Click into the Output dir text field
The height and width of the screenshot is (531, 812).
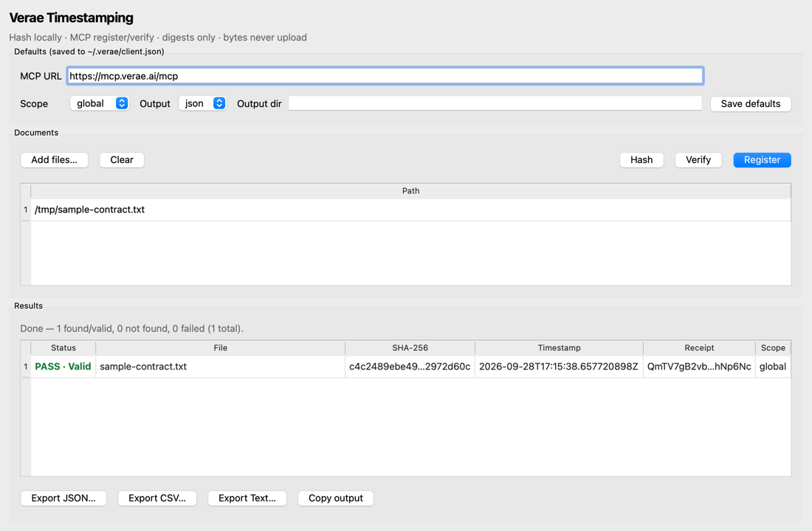click(495, 103)
